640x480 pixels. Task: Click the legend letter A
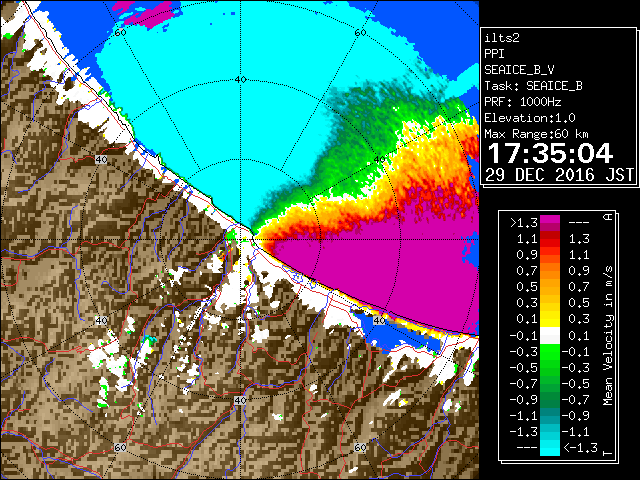[608, 217]
